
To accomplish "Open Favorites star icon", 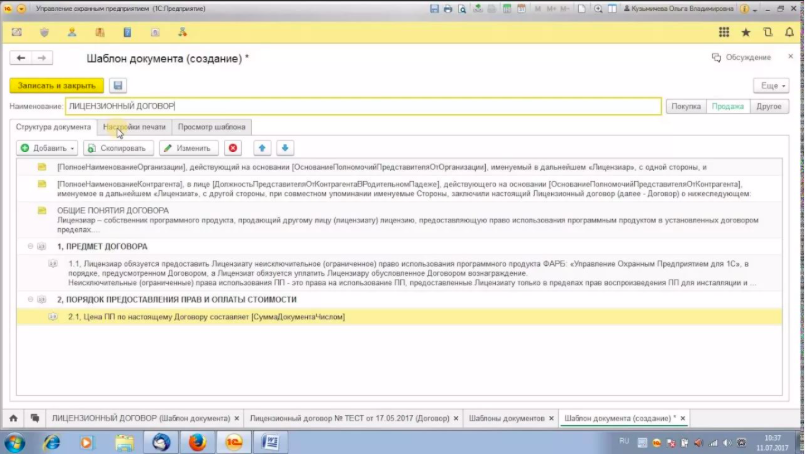I will coord(746,32).
